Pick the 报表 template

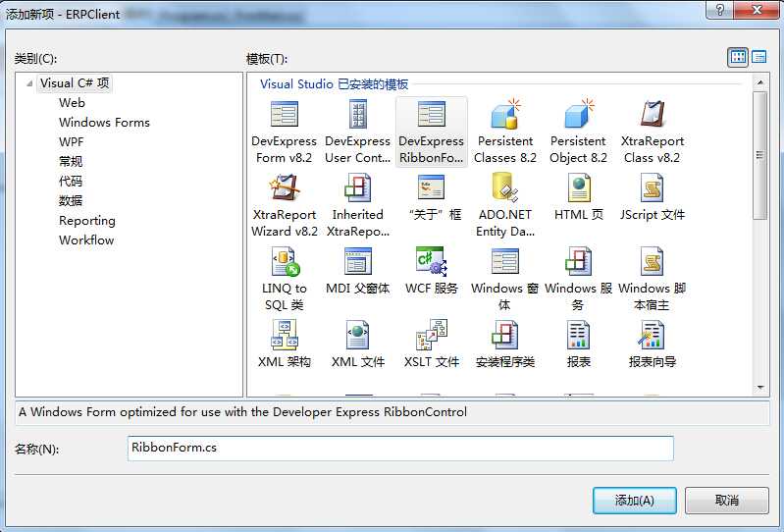point(579,345)
